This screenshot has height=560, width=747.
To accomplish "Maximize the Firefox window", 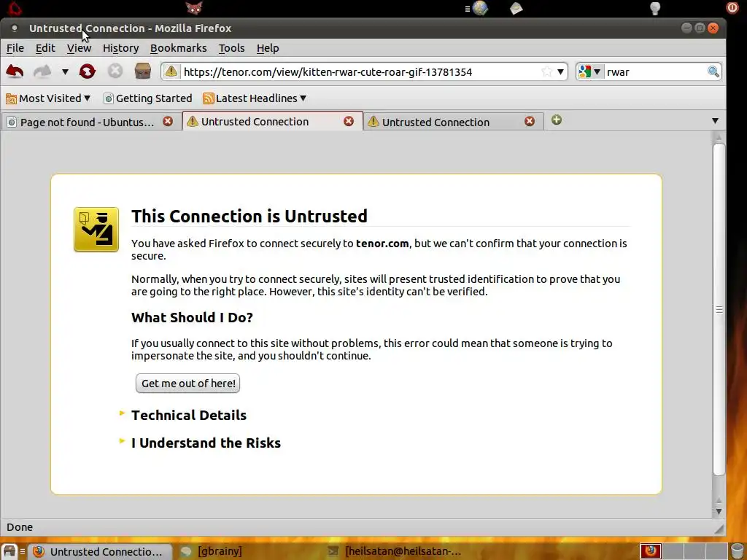I will (x=700, y=28).
